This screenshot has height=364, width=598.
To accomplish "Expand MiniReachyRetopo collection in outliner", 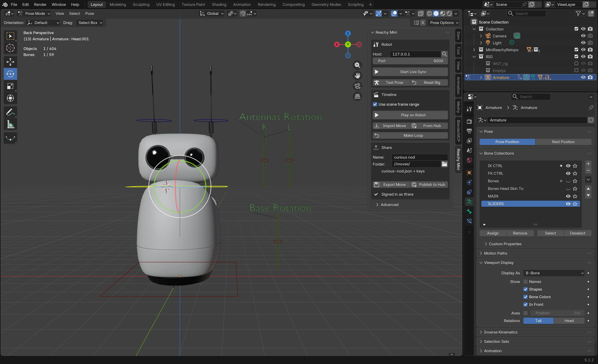I will [474, 50].
